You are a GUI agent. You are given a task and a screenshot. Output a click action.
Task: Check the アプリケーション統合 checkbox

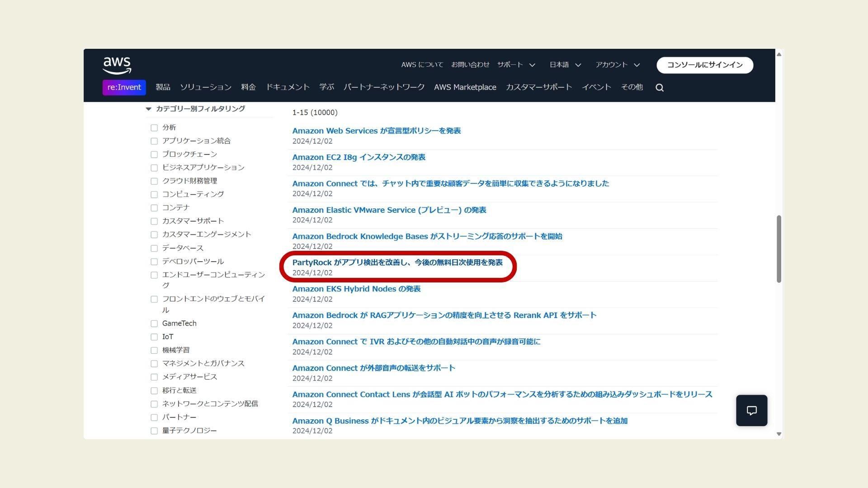tap(154, 141)
